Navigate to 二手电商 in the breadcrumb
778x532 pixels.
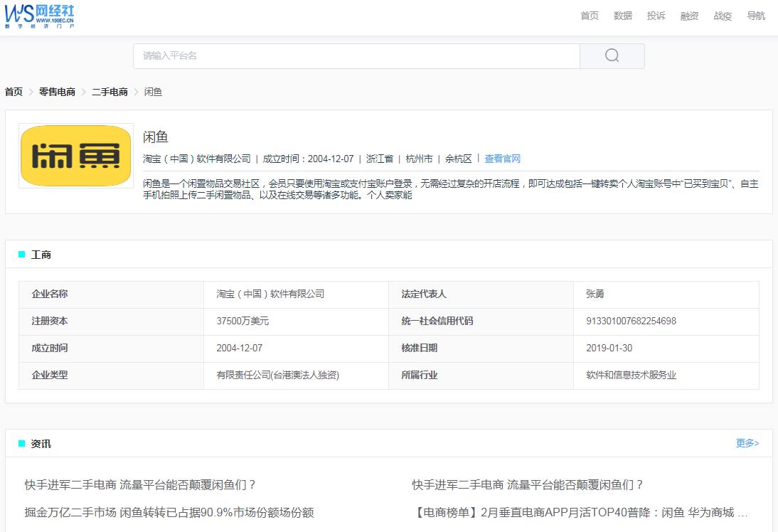click(108, 92)
